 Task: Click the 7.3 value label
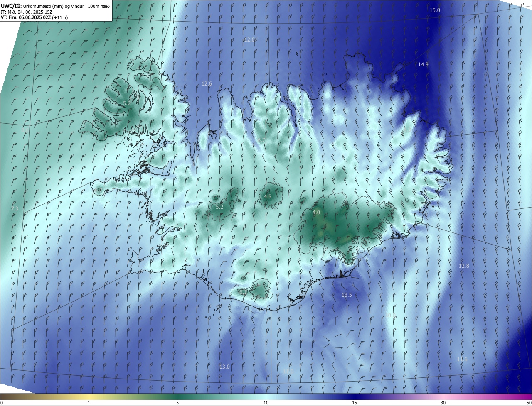pyautogui.click(x=15, y=208)
